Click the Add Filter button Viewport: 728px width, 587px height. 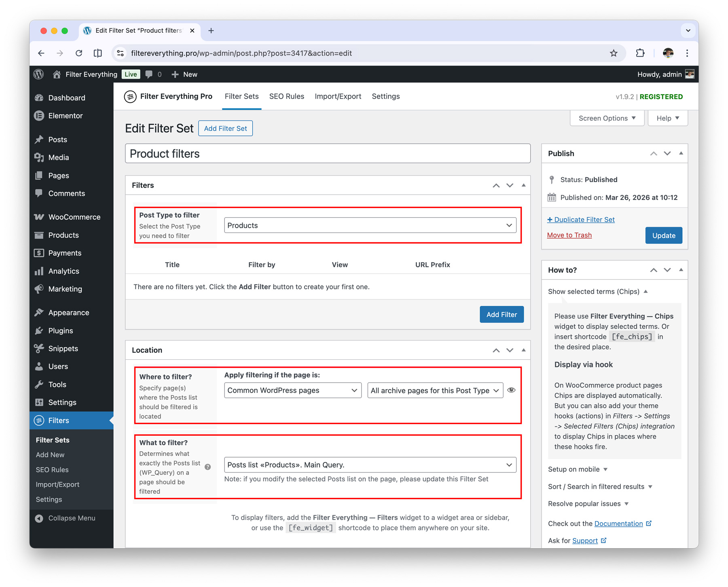click(x=501, y=314)
